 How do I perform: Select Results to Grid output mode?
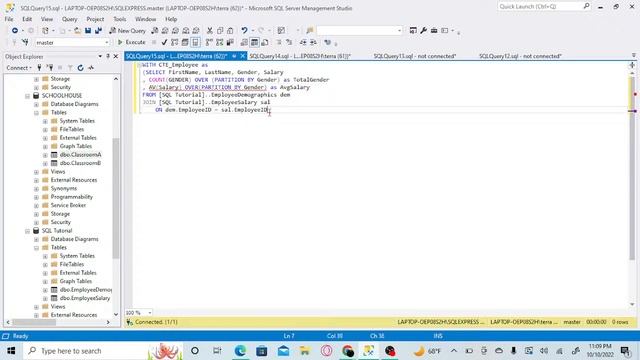pyautogui.click(x=254, y=42)
